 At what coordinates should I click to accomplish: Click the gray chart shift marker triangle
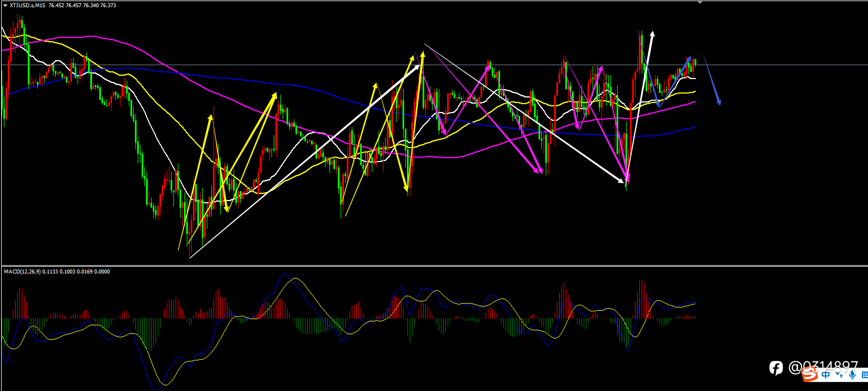tap(700, 3)
